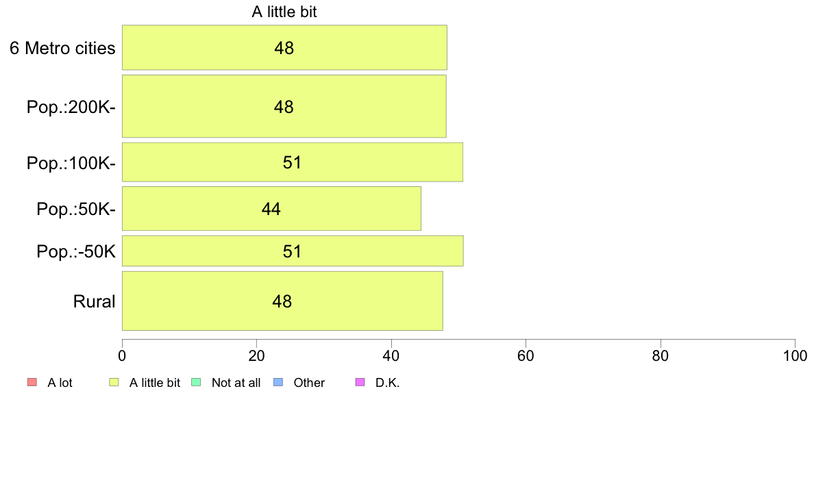814x504 pixels.
Task: Select the Rural bar
Action: 282,301
